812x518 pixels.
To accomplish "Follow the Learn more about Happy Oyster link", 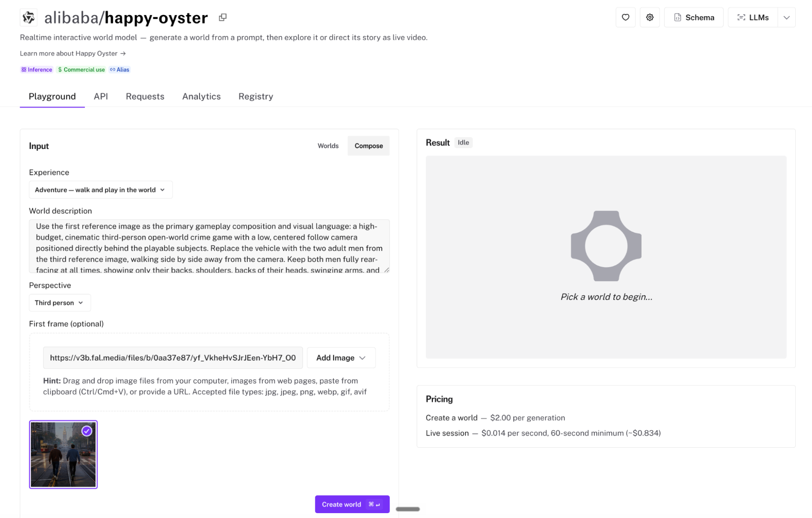I will [x=73, y=54].
